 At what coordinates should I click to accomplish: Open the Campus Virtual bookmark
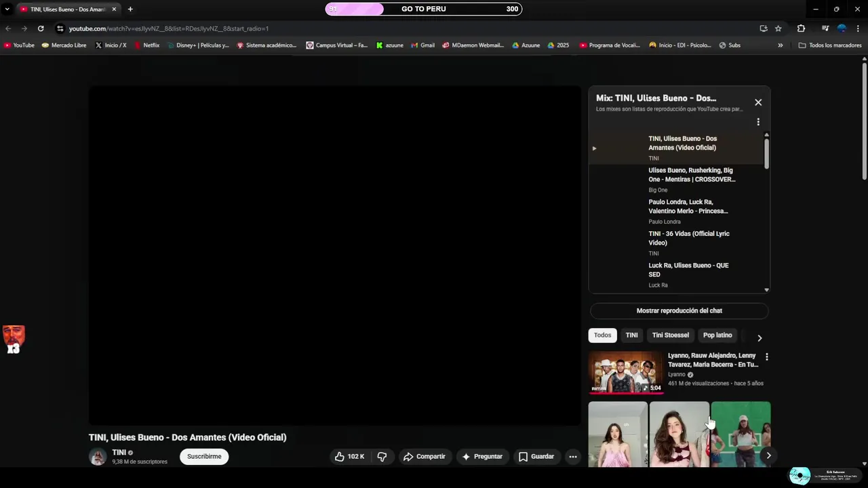(x=336, y=45)
